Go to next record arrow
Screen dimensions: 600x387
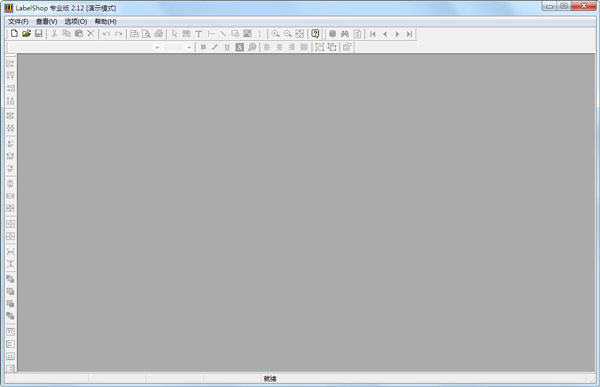click(x=397, y=34)
